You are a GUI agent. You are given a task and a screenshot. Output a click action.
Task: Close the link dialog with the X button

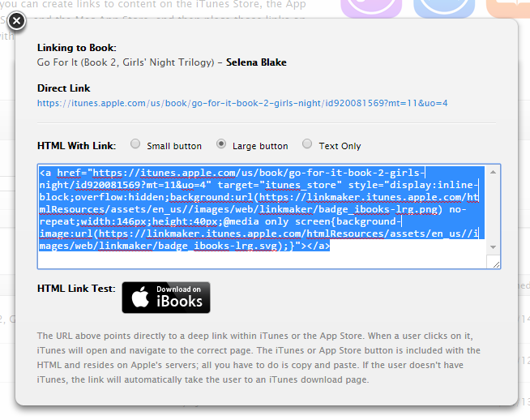coord(16,21)
